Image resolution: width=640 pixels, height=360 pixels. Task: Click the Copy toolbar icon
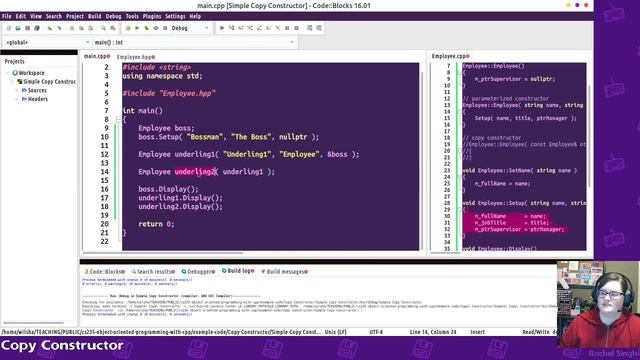click(81, 28)
